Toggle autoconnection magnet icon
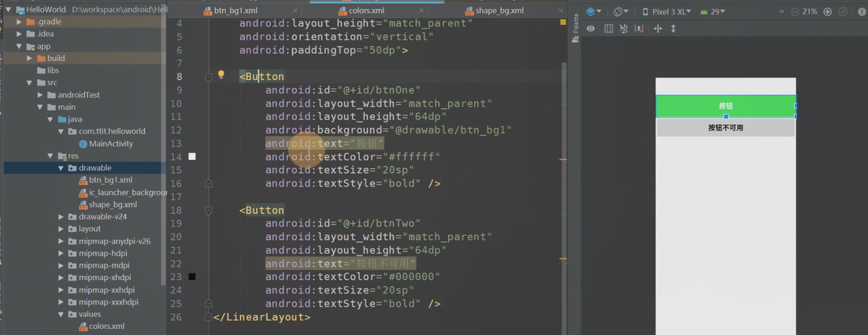The height and width of the screenshot is (335, 868). click(624, 28)
